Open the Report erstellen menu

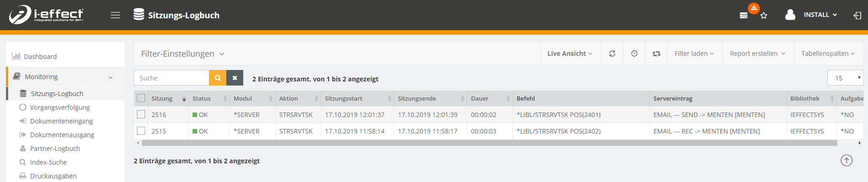coord(758,54)
